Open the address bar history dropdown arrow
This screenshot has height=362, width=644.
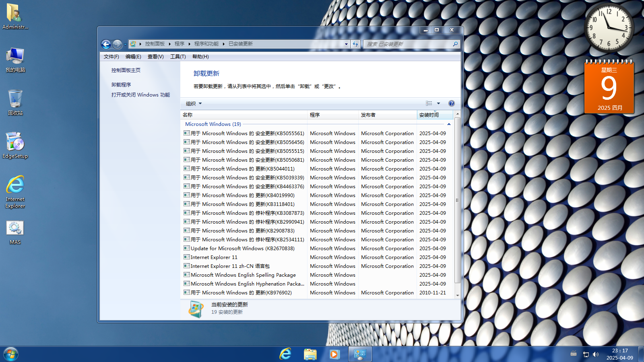(346, 44)
